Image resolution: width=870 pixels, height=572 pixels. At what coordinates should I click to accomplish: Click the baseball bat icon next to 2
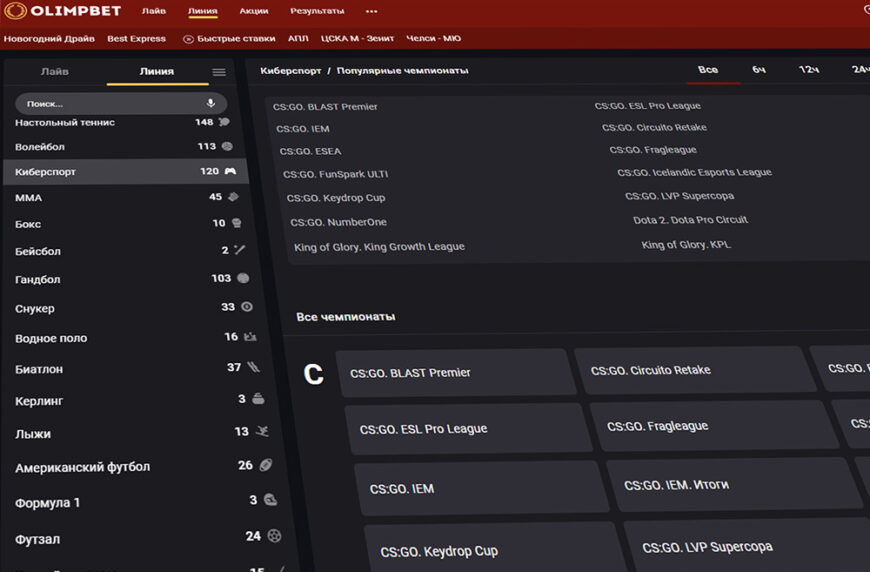pyautogui.click(x=240, y=250)
